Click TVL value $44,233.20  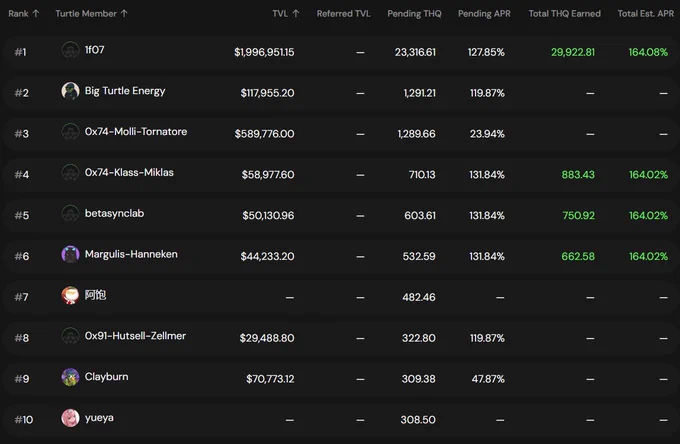pos(268,256)
